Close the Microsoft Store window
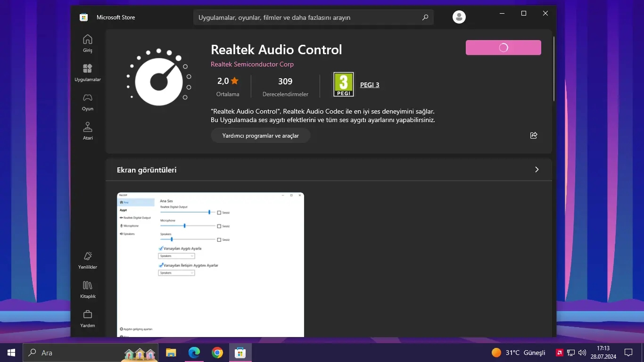644x362 pixels. click(x=545, y=14)
